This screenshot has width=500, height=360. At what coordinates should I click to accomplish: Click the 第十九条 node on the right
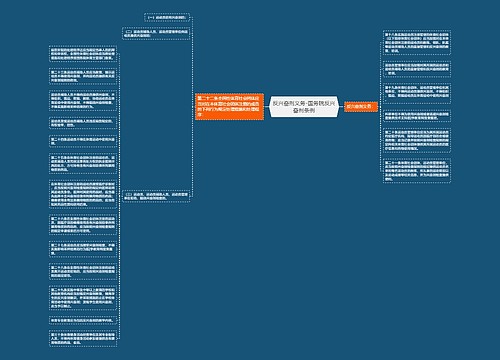pos(417,93)
